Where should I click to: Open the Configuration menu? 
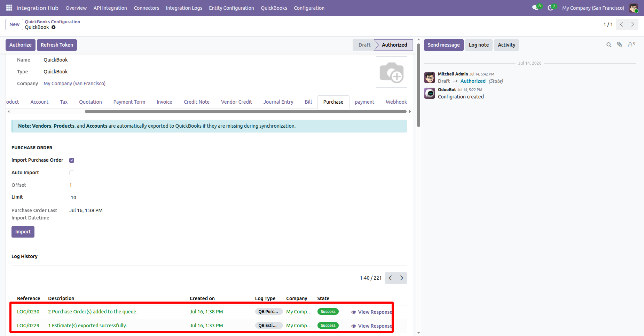(x=309, y=8)
